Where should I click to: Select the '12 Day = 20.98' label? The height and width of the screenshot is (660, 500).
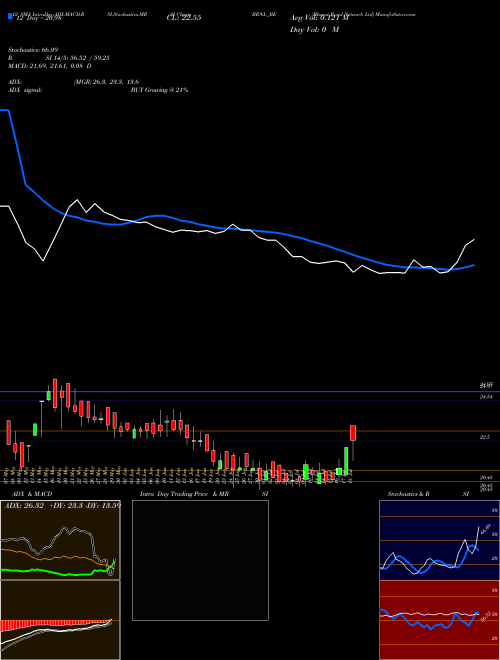point(38,18)
